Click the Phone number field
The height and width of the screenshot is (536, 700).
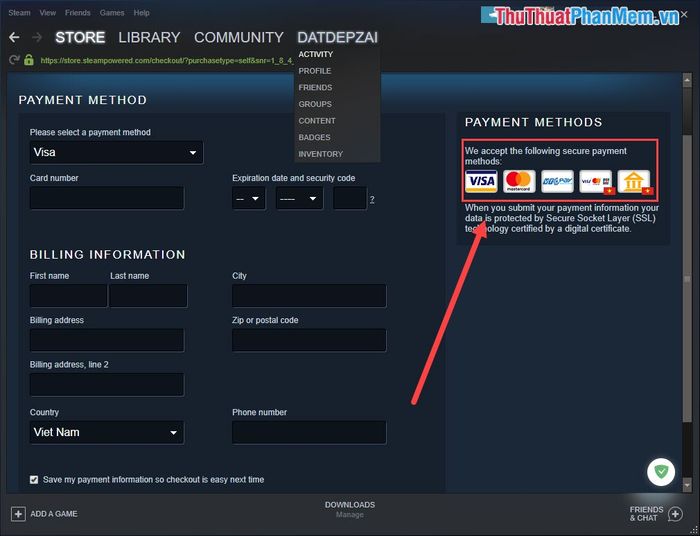pyautogui.click(x=309, y=432)
